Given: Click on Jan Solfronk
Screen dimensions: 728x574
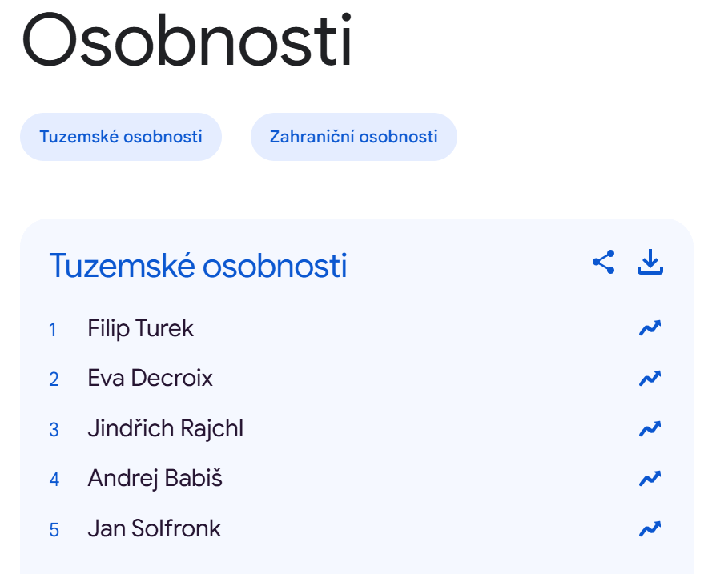Looking at the screenshot, I should [154, 528].
